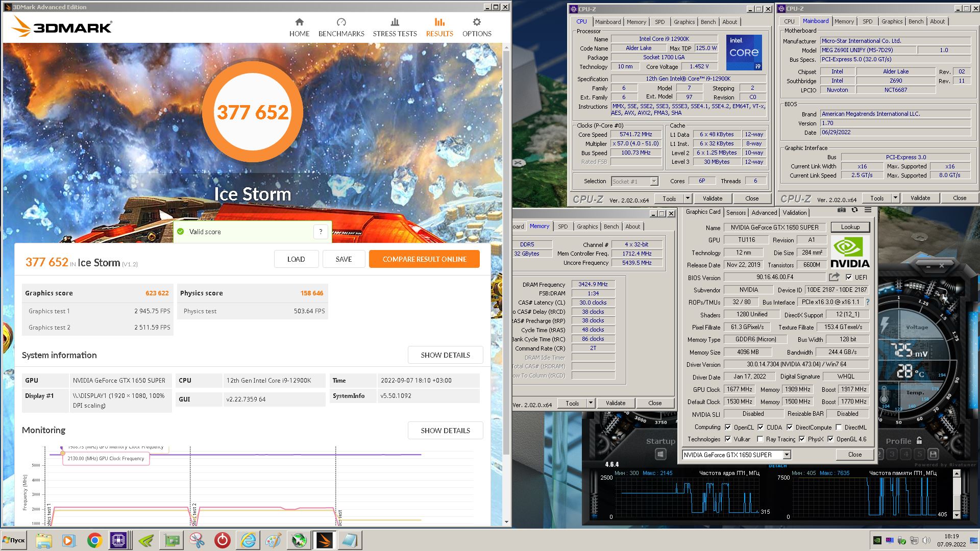Switch to Sensors tab in GPU-Z

click(x=736, y=213)
